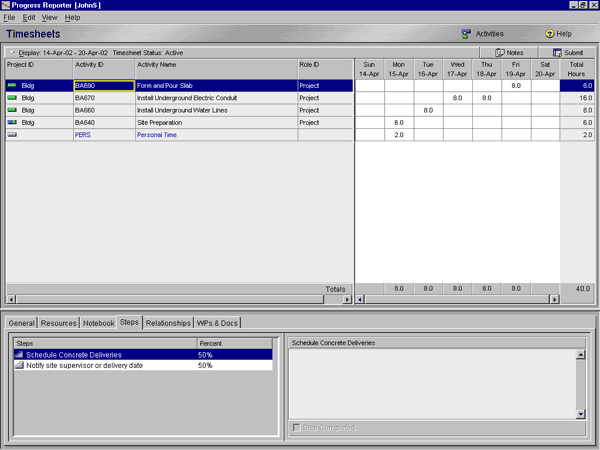The height and width of the screenshot is (450, 600).
Task: Click left arrow of hours grid scrollbar
Action: (x=360, y=299)
